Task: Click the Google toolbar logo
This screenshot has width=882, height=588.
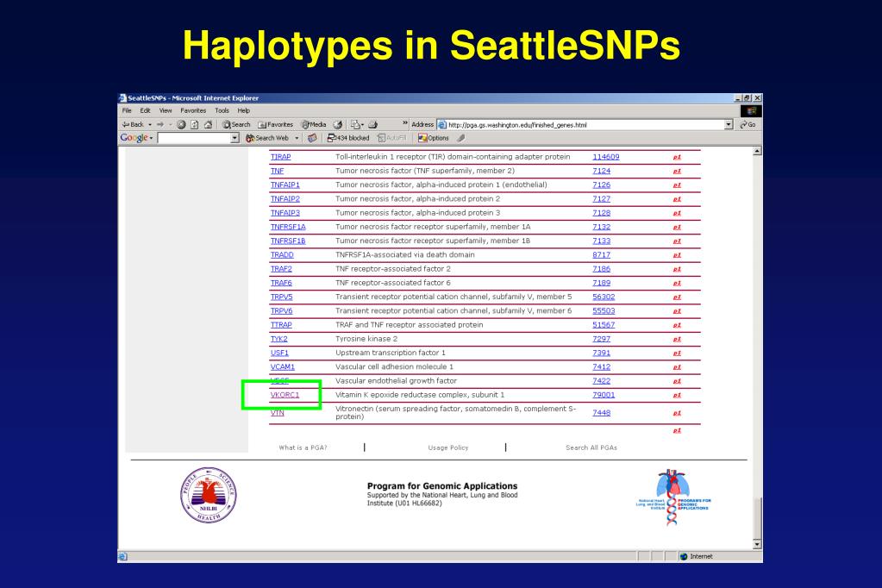Action: click(134, 138)
